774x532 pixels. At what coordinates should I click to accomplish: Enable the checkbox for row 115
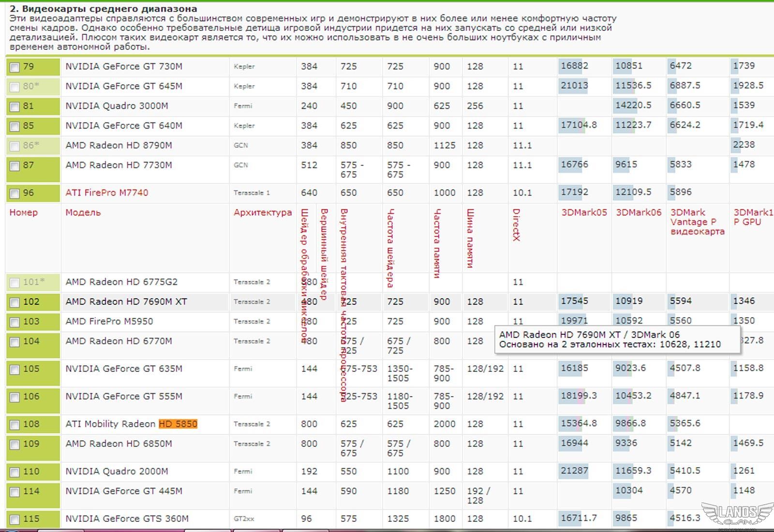[x=15, y=520]
